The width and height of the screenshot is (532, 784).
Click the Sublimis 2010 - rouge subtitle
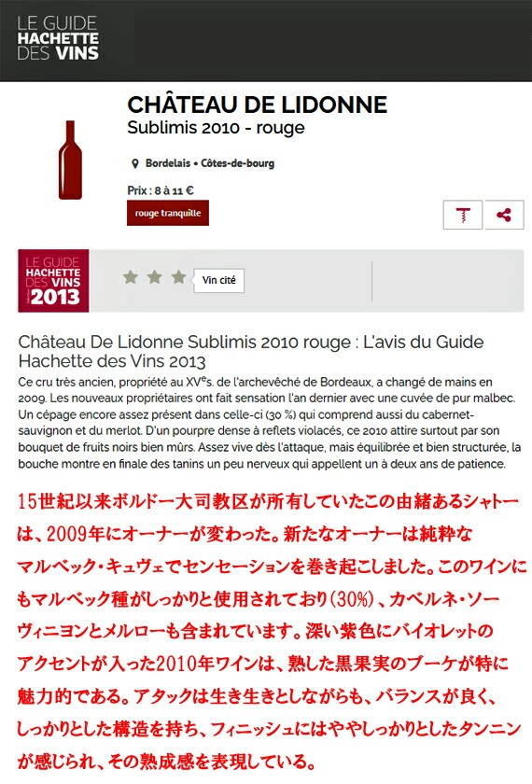tap(216, 128)
